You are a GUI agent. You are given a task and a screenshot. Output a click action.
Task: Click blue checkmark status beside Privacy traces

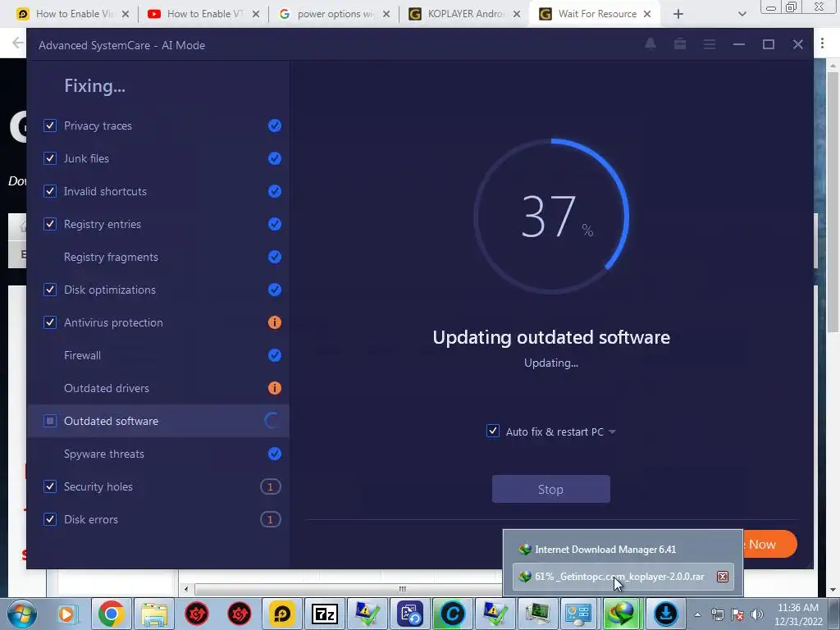[274, 126]
